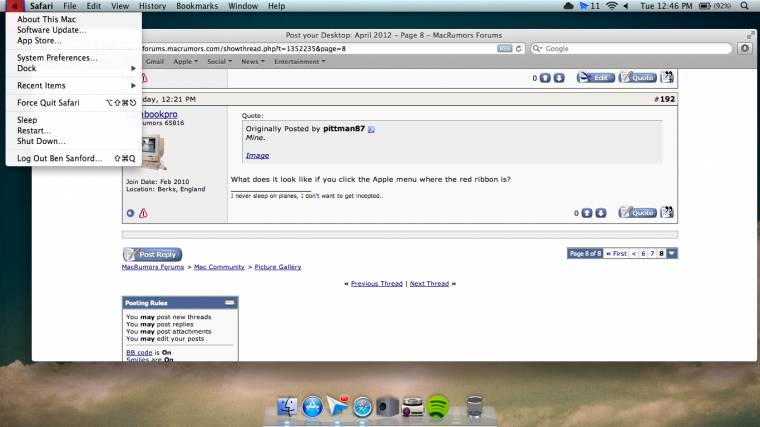The image size is (760, 427).
Task: Downvote post #192 with the down arrow
Action: [x=601, y=213]
